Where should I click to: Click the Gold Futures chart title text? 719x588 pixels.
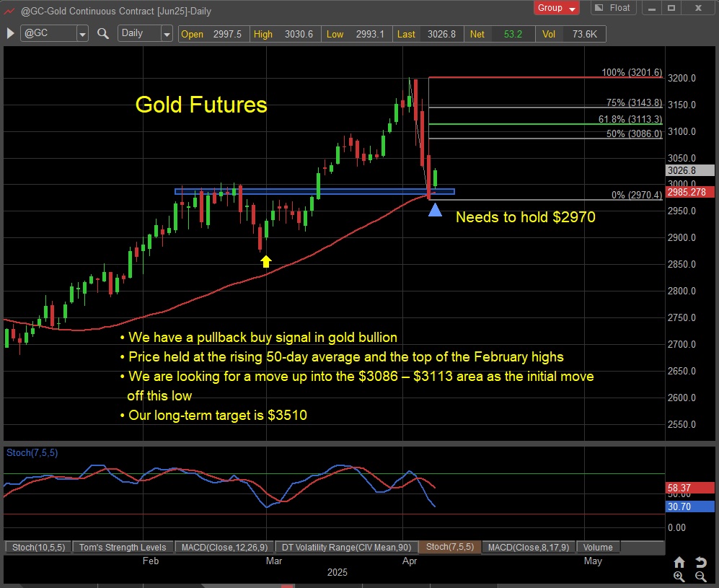tap(200, 105)
